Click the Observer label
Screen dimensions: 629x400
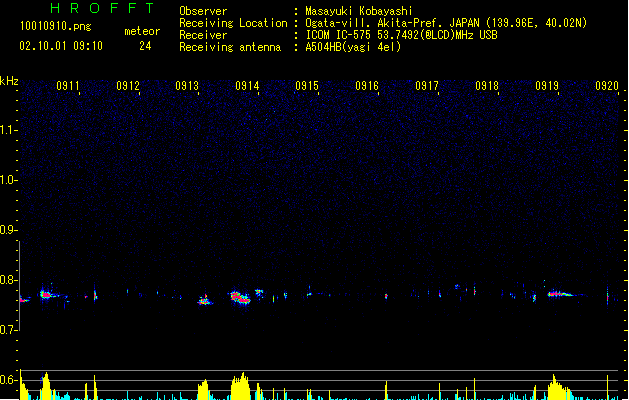(x=203, y=11)
